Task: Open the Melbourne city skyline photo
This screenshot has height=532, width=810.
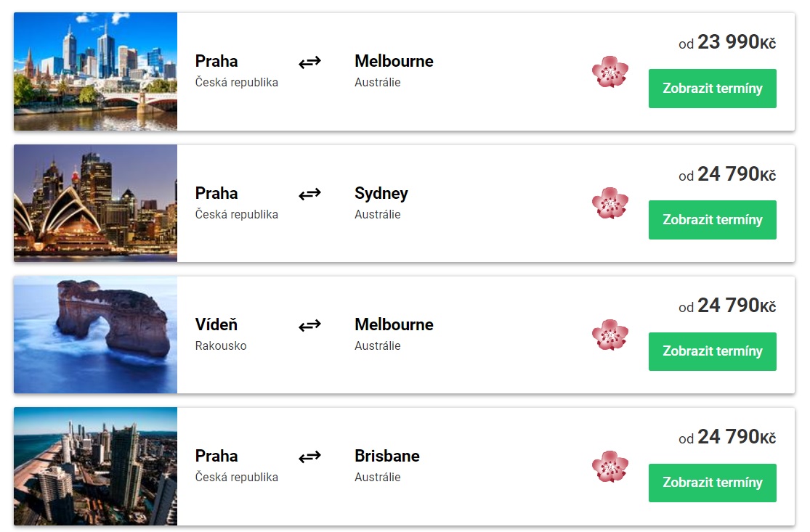Action: click(95, 71)
